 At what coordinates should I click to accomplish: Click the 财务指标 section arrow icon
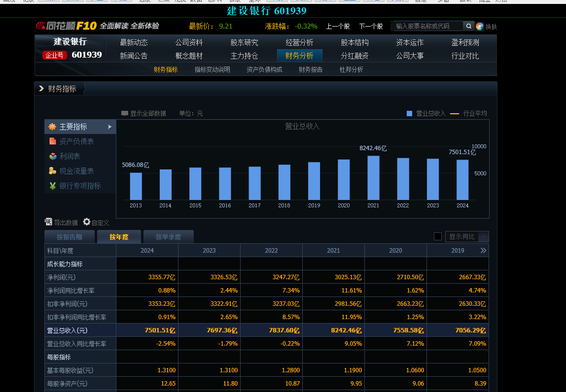click(41, 88)
